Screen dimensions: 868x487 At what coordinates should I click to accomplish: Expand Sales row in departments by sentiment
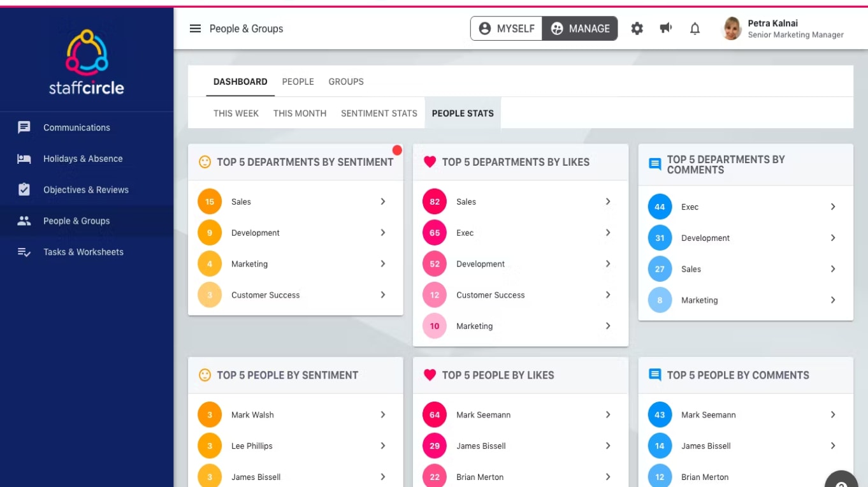pyautogui.click(x=383, y=201)
